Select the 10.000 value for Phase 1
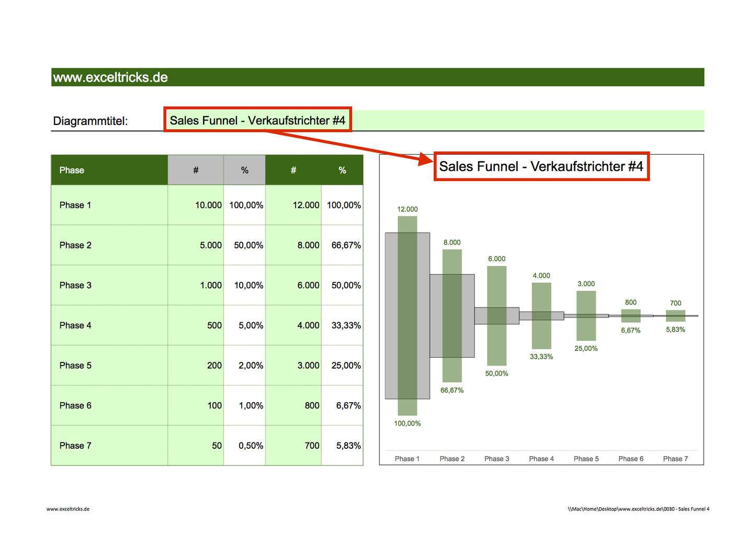Image resolution: width=756 pixels, height=534 pixels. 208,204
